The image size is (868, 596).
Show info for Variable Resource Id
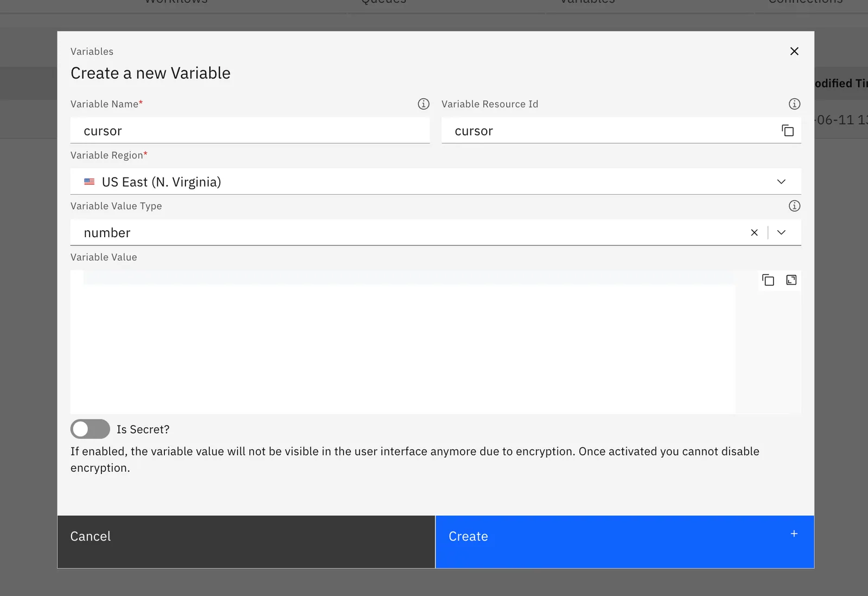coord(794,104)
